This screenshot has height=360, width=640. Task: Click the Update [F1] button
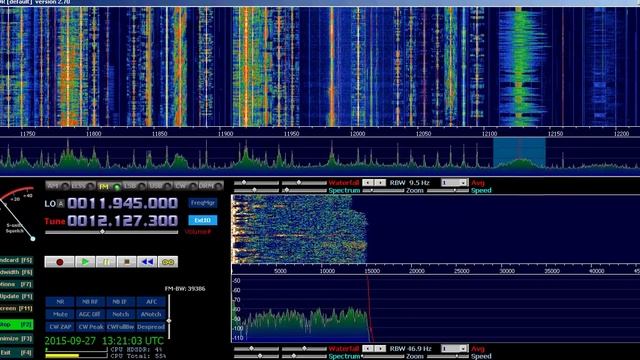click(16, 296)
